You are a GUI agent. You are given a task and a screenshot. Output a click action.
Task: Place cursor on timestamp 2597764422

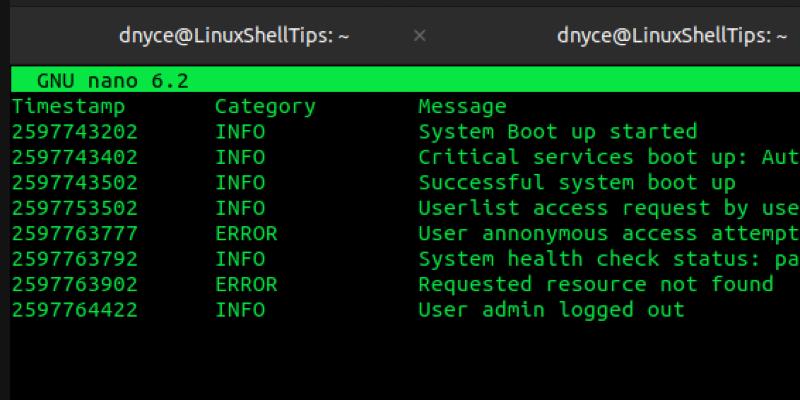pos(75,310)
